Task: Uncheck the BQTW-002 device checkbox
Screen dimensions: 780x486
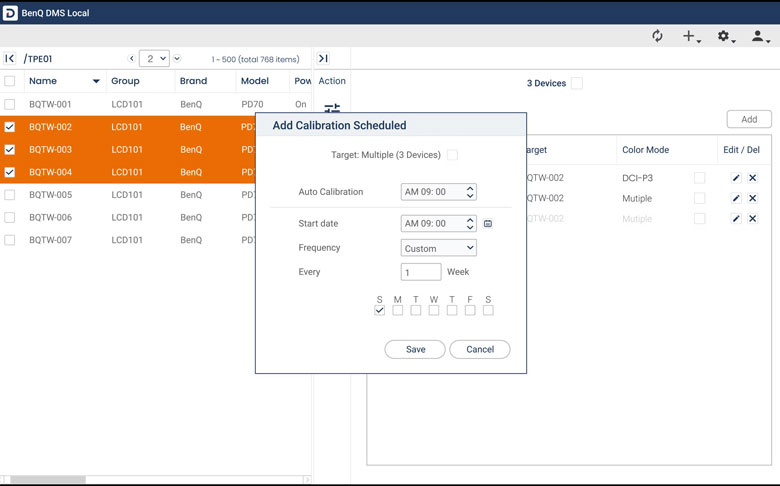Action: point(10,128)
